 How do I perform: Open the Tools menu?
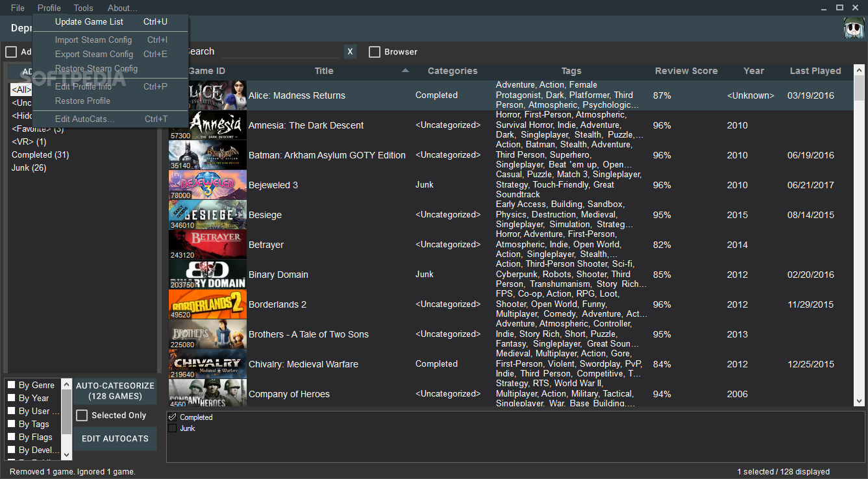point(83,8)
